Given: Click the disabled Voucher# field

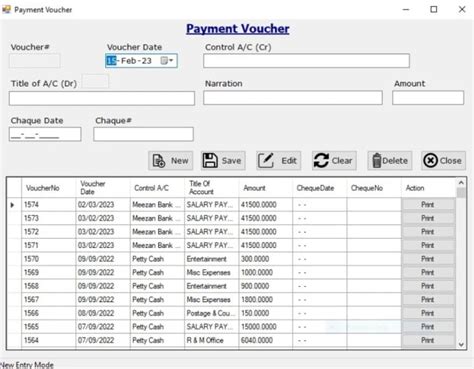Looking at the screenshot, I should (x=35, y=61).
